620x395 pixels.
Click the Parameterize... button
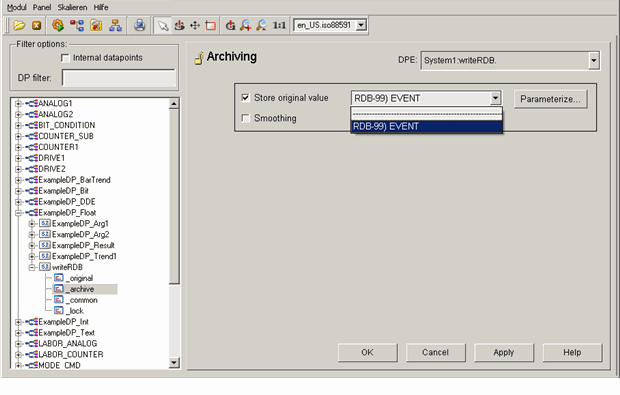coord(550,99)
